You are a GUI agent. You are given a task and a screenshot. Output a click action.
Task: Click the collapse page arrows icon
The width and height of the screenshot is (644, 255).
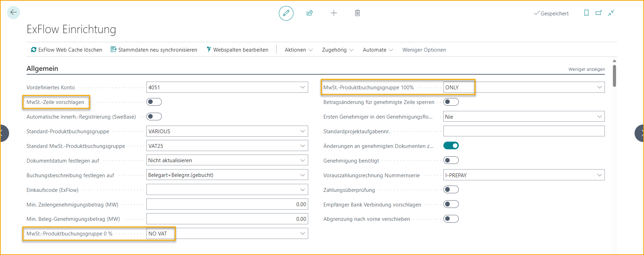[x=611, y=13]
